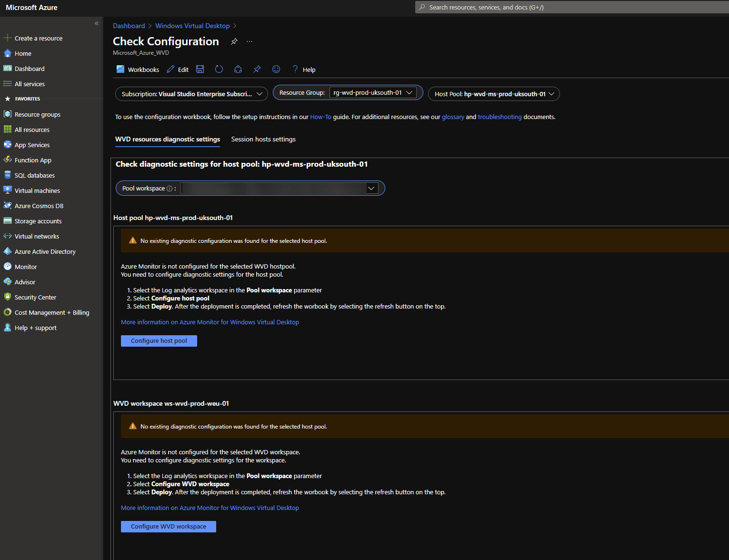The height and width of the screenshot is (560, 729).
Task: Click the search resources, services, and docs field
Action: tap(572, 7)
